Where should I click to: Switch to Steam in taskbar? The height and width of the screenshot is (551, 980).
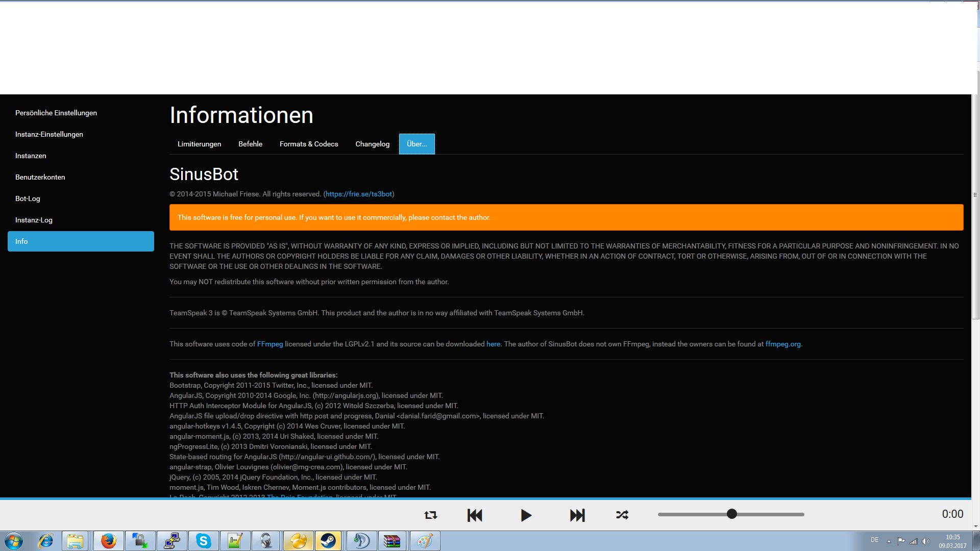[x=328, y=541]
